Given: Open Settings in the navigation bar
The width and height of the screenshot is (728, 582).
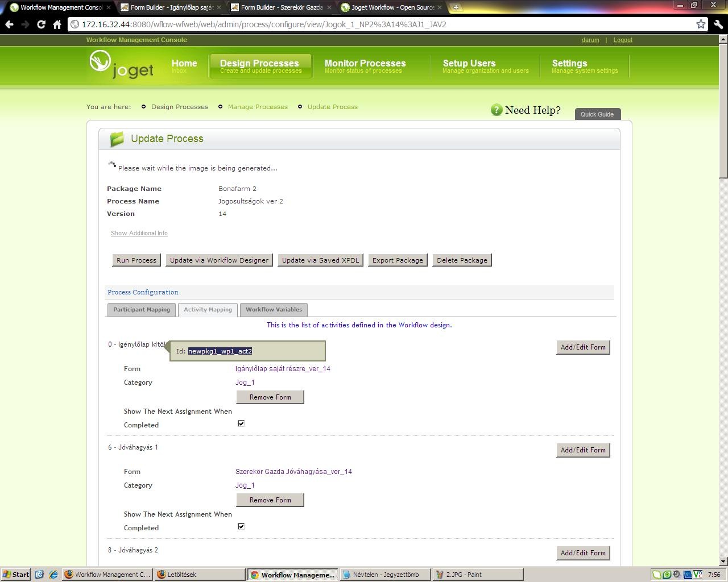Looking at the screenshot, I should coord(585,66).
